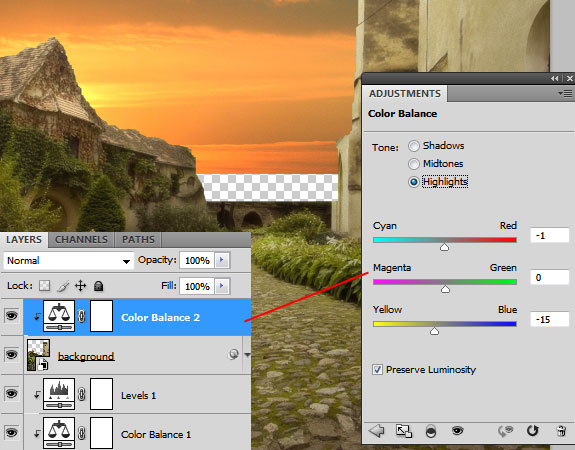
Task: Click lock transparent pixels icon
Action: (45, 286)
